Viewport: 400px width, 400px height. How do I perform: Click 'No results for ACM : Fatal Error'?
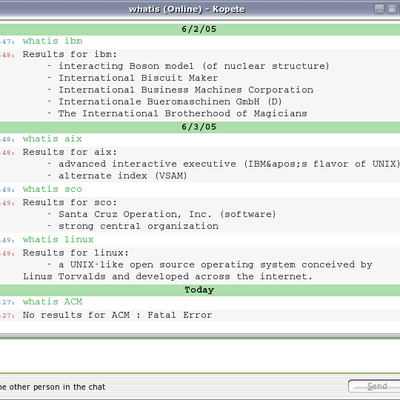[x=117, y=315]
